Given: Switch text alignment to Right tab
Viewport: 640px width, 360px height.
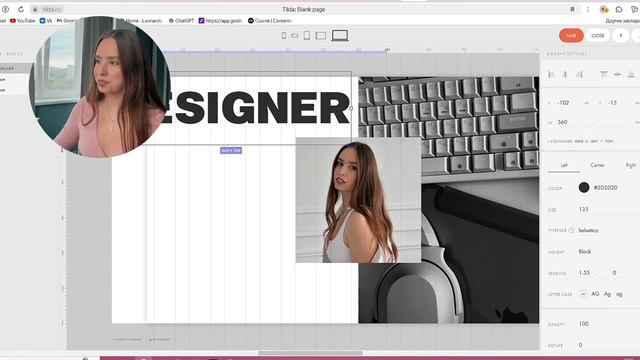Looking at the screenshot, I should point(630,165).
